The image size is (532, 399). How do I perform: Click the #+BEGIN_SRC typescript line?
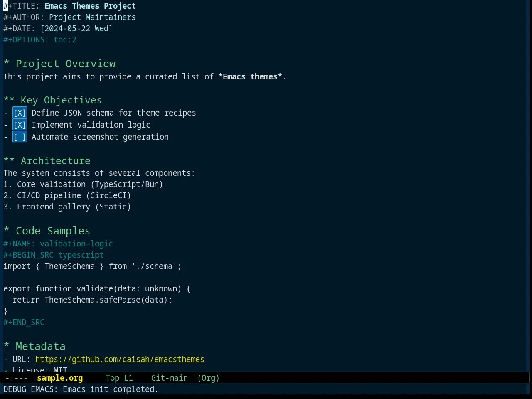coord(54,255)
